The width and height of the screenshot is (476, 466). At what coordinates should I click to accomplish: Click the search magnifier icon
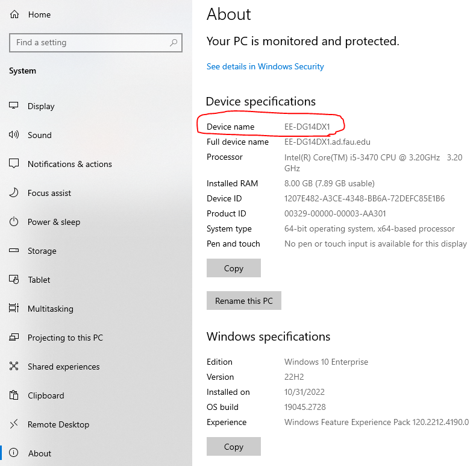point(174,43)
